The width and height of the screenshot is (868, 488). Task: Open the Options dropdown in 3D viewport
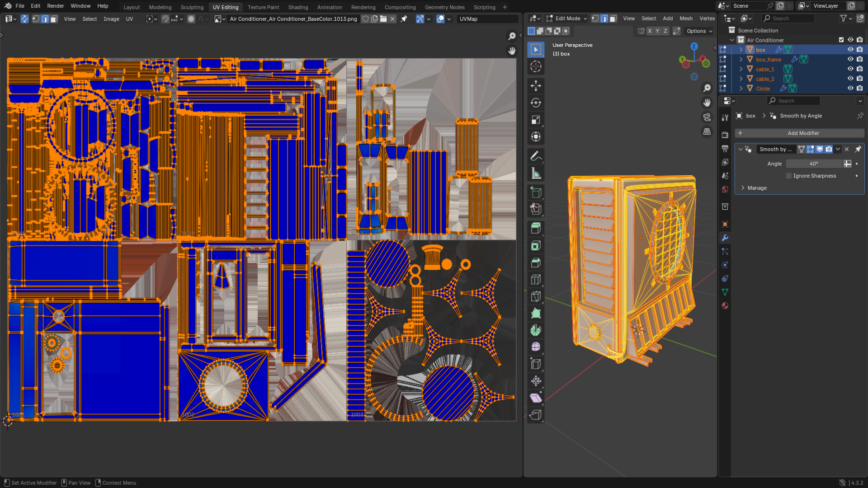pos(699,31)
